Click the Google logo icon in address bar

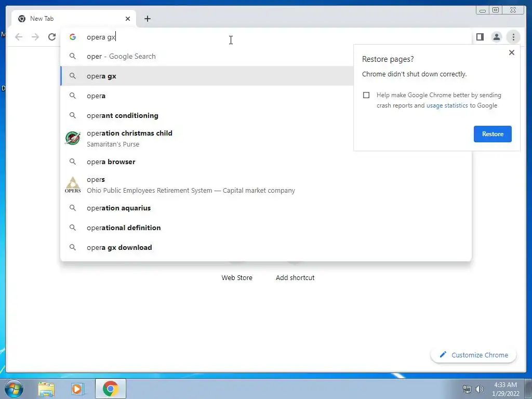click(73, 37)
